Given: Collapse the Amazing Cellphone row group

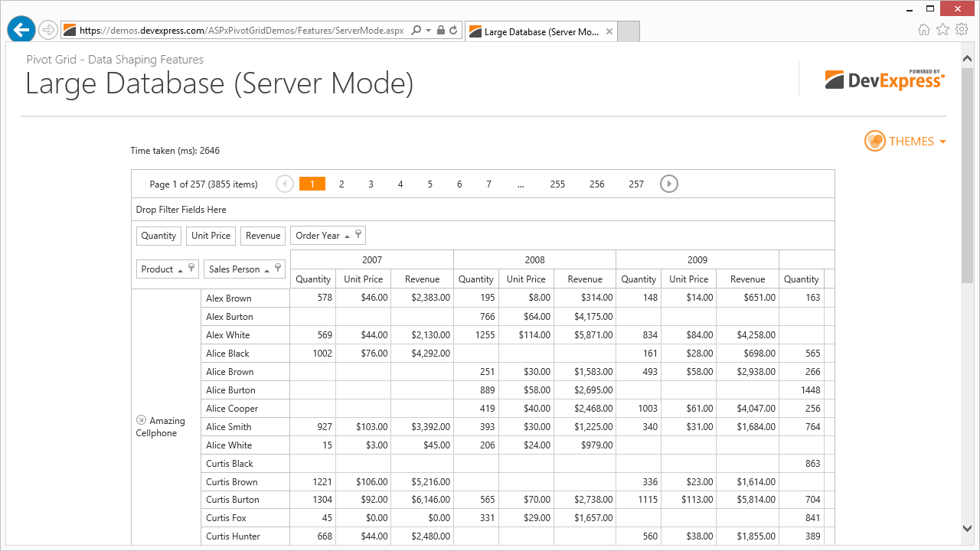Looking at the screenshot, I should [x=141, y=420].
